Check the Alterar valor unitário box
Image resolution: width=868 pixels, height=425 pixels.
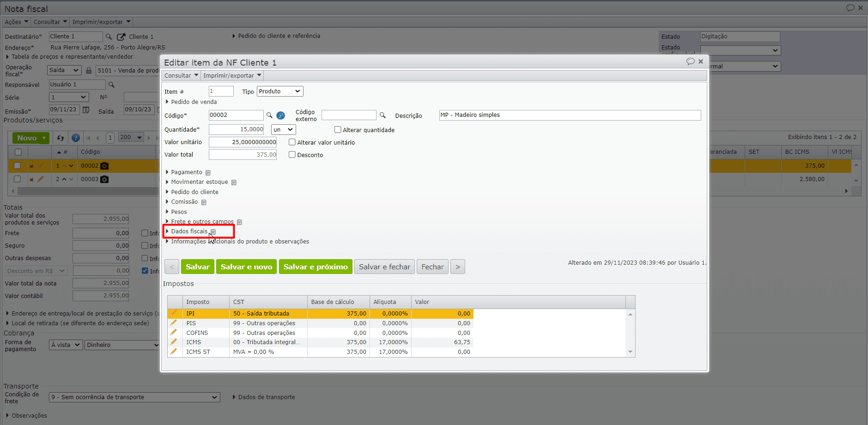pos(292,142)
